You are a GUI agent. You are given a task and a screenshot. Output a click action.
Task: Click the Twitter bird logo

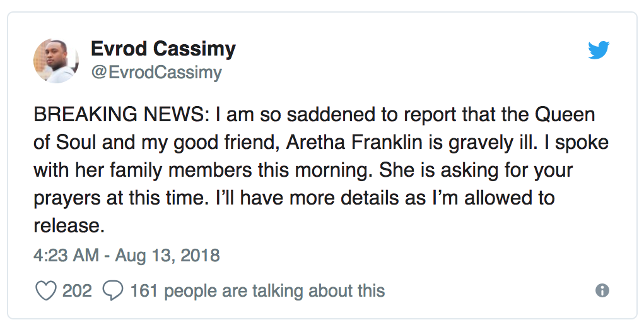(x=599, y=51)
